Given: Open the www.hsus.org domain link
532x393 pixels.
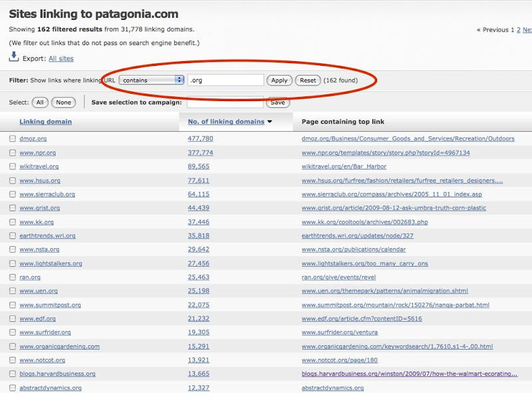Looking at the screenshot, I should [40, 181].
